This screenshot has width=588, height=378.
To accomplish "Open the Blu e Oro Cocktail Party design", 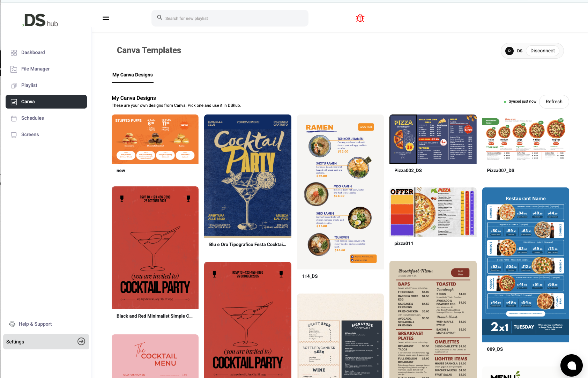I will point(248,176).
